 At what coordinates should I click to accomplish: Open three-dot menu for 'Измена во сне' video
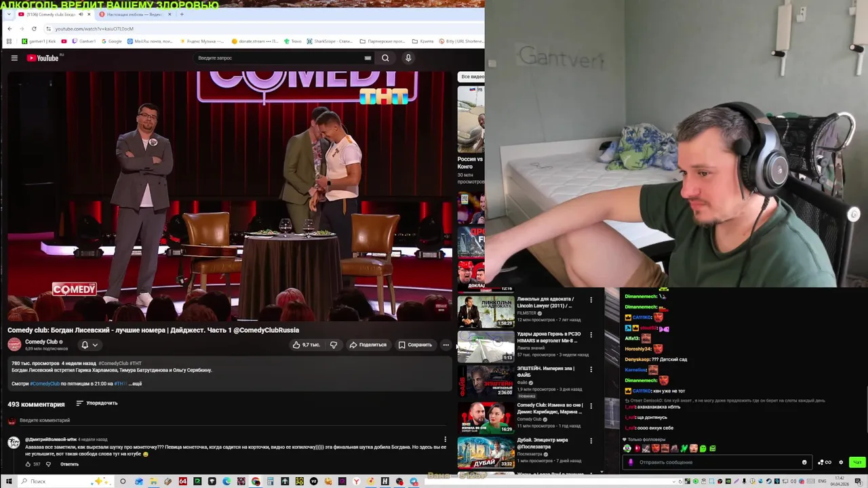[591, 406]
